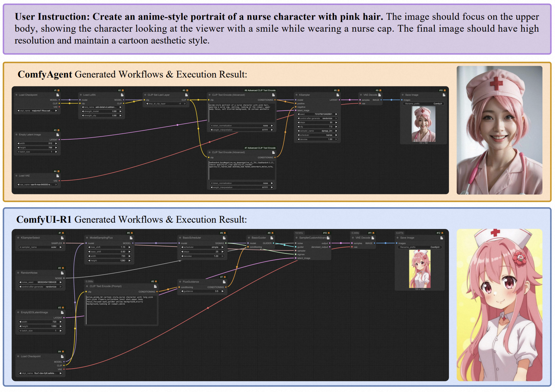Open ckpt_name dropdown showing flux1-dev-fp8
Image resolution: width=555 pixels, height=392 pixels.
coord(40,374)
